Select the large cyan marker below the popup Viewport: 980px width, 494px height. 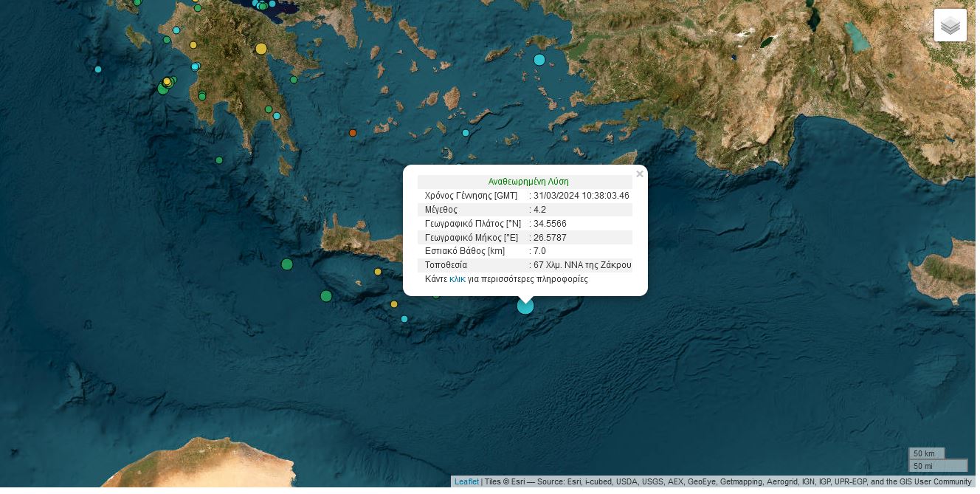(525, 306)
